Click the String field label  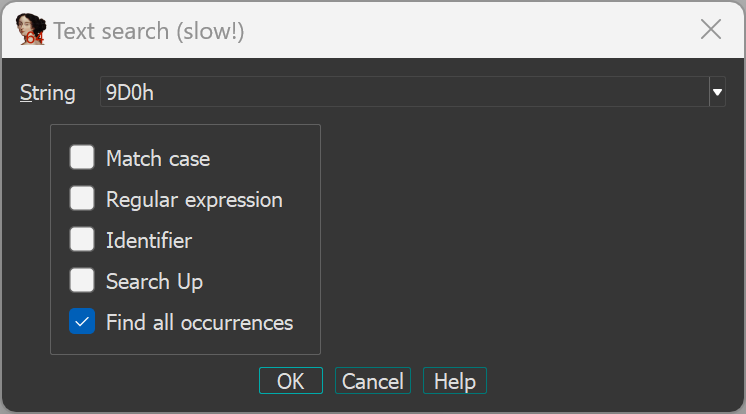pyautogui.click(x=48, y=93)
